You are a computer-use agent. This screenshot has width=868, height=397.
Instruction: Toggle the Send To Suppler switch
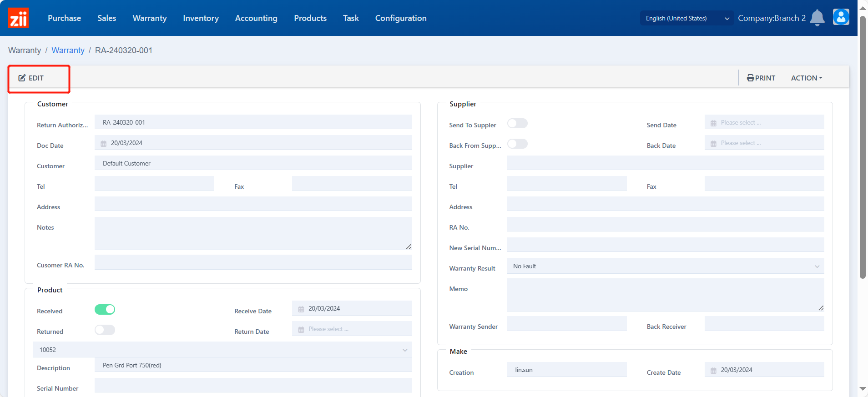click(x=517, y=123)
